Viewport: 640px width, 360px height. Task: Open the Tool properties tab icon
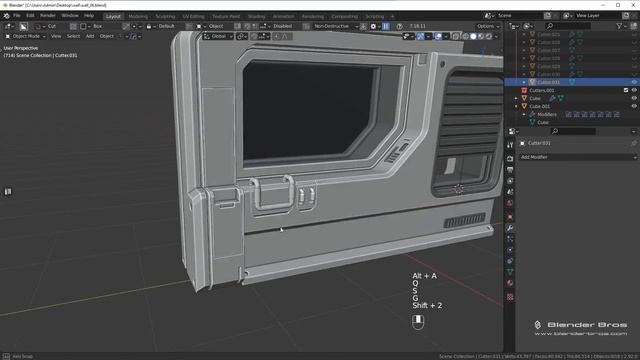[510, 145]
